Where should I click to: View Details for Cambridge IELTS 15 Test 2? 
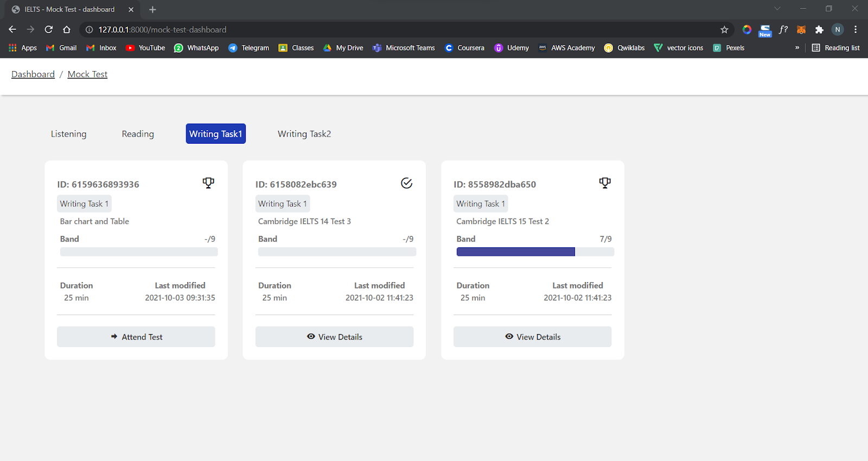pos(533,337)
